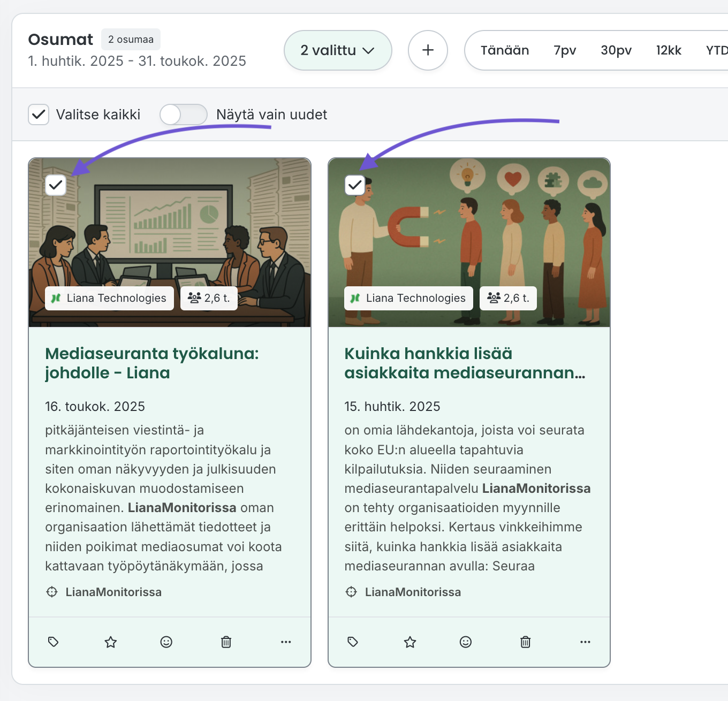728x701 pixels.
Task: Select the YTD date range
Action: click(717, 50)
